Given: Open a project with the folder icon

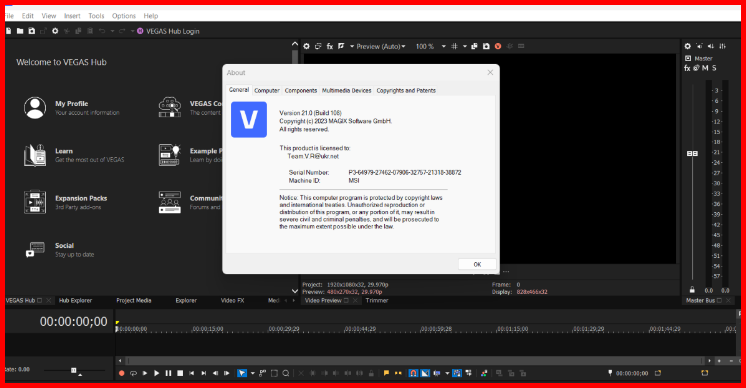Looking at the screenshot, I should tap(20, 31).
